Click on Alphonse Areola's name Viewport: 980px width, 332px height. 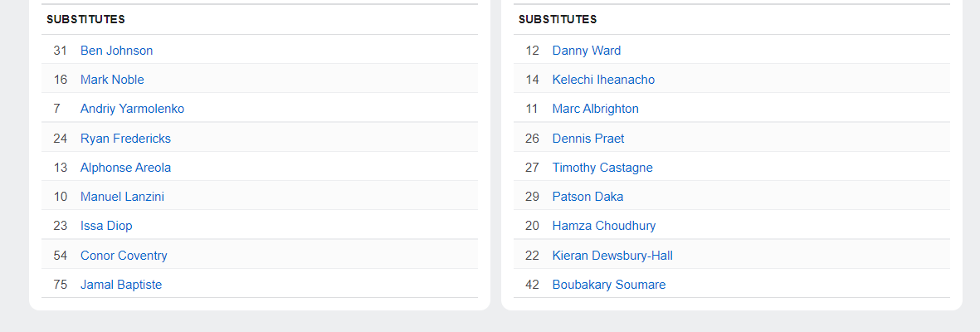(x=125, y=168)
